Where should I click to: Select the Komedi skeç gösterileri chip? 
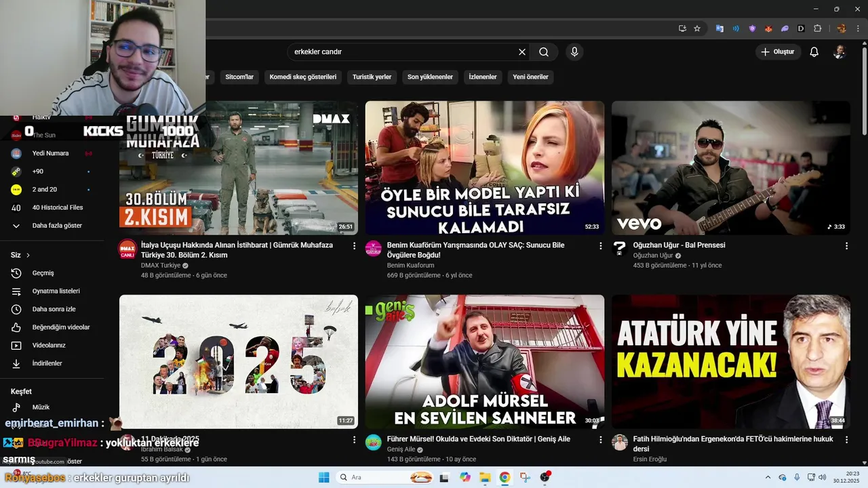[x=303, y=77]
